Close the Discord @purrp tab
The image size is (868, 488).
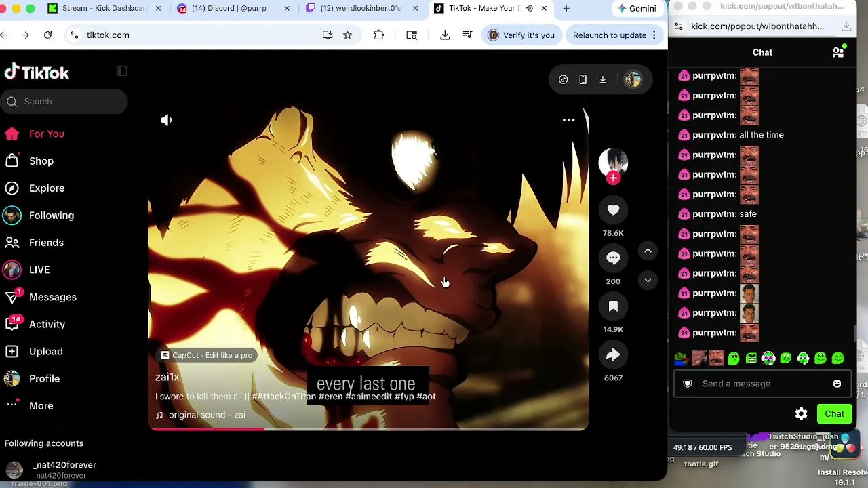point(286,8)
